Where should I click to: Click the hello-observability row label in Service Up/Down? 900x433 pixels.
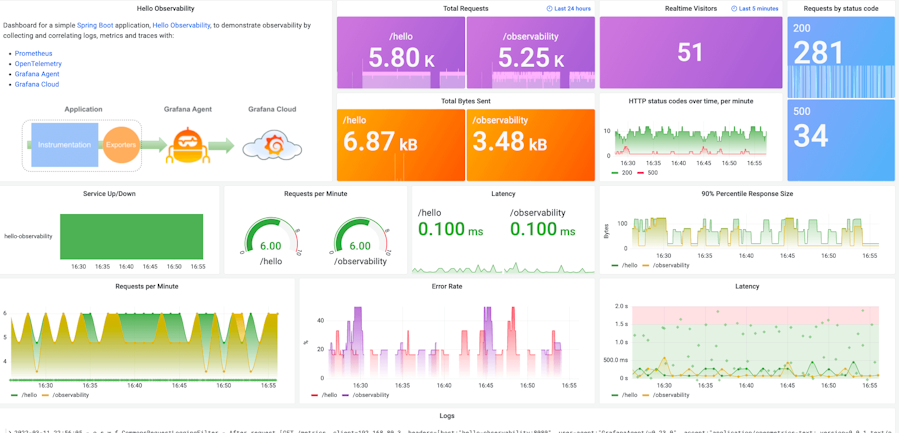pos(28,236)
